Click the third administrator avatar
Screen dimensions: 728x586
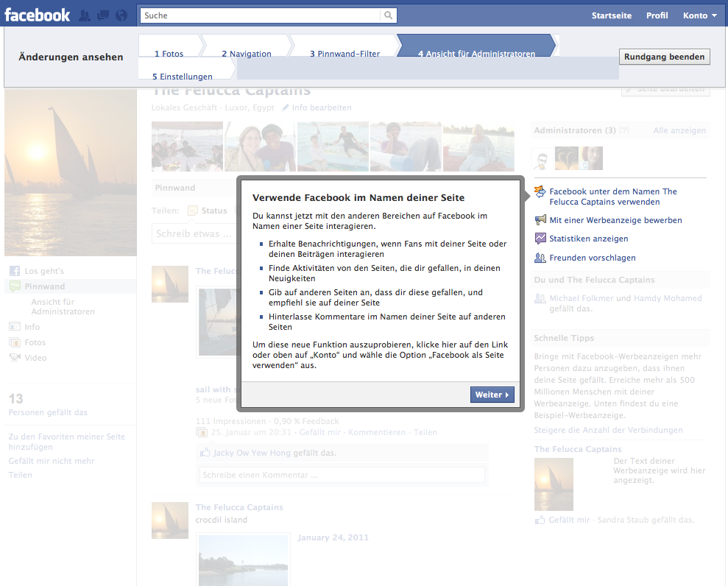coord(591,159)
